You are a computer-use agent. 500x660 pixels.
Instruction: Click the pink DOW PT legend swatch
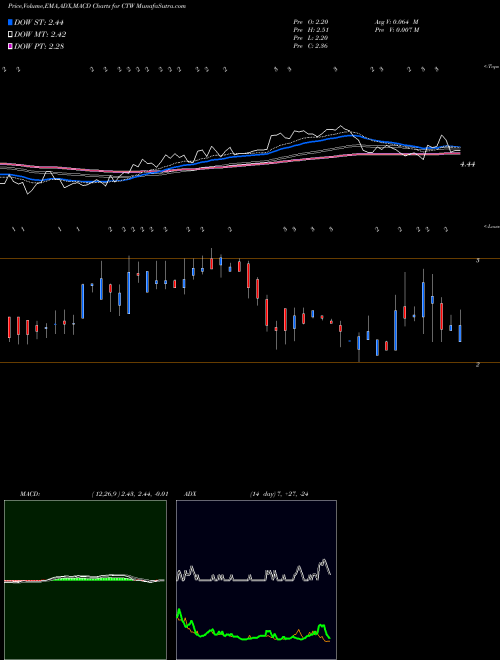point(11,47)
